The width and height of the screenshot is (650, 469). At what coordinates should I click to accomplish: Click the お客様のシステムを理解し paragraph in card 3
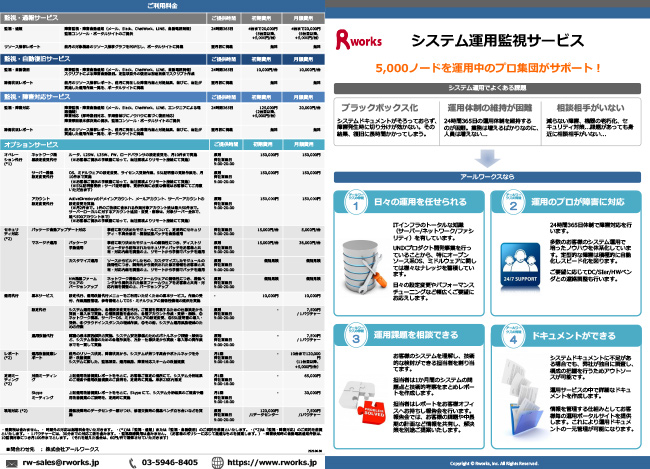click(434, 362)
